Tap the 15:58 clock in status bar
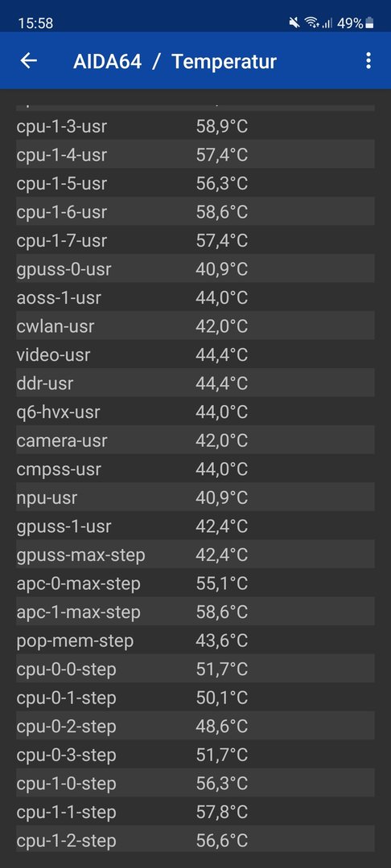Viewport: 391px width, 868px height. tap(35, 23)
